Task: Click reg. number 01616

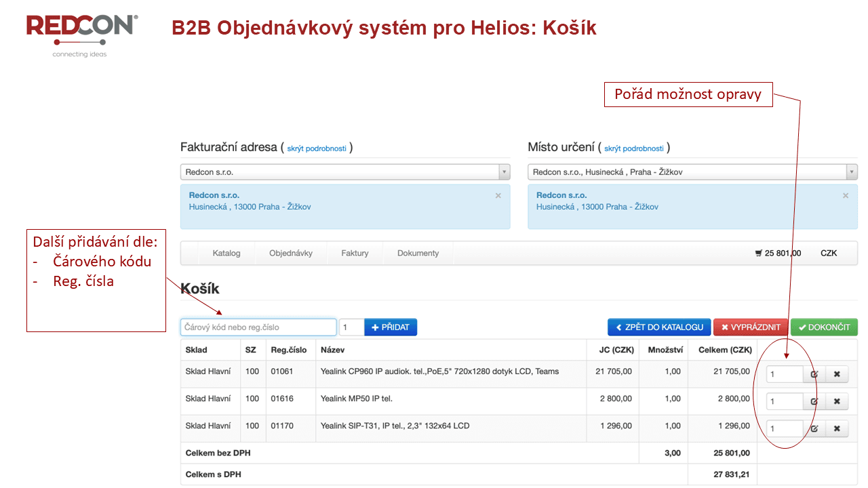Action: pyautogui.click(x=282, y=399)
